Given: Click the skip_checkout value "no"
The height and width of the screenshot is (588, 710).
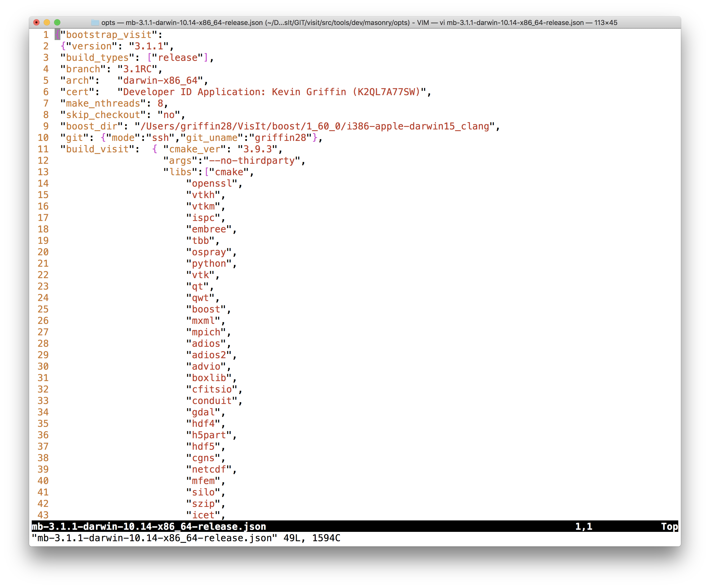Looking at the screenshot, I should point(169,115).
